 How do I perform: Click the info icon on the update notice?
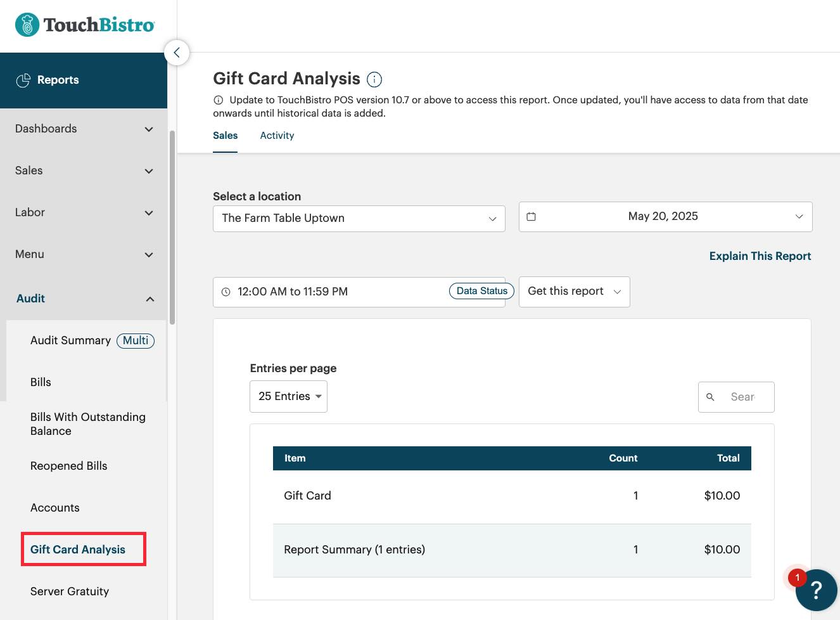(219, 100)
